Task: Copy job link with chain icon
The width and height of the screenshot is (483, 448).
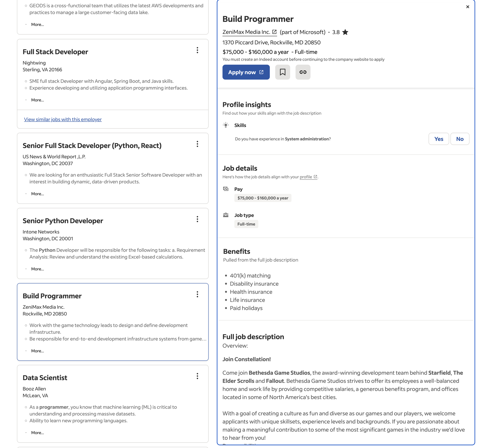Action: (303, 72)
